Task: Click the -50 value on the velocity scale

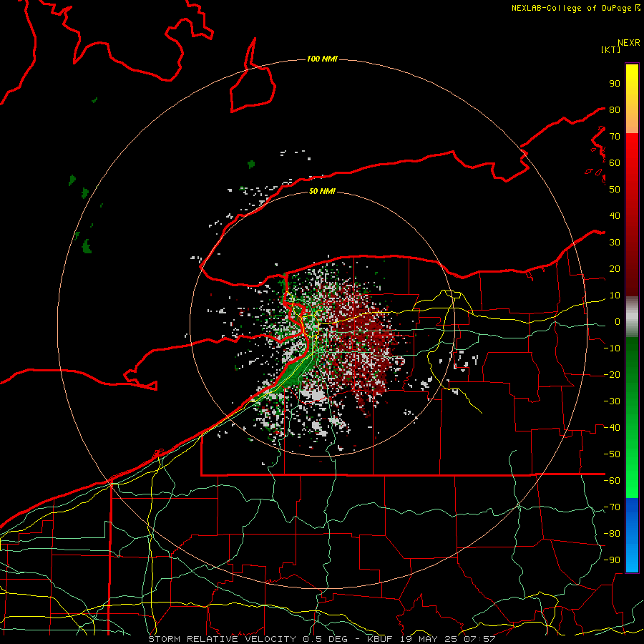Action: tap(612, 454)
